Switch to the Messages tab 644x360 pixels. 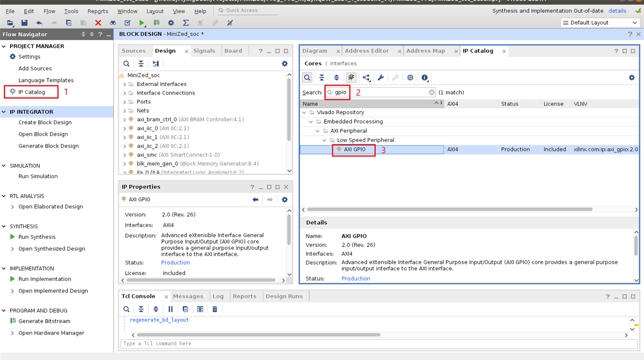[188, 297]
